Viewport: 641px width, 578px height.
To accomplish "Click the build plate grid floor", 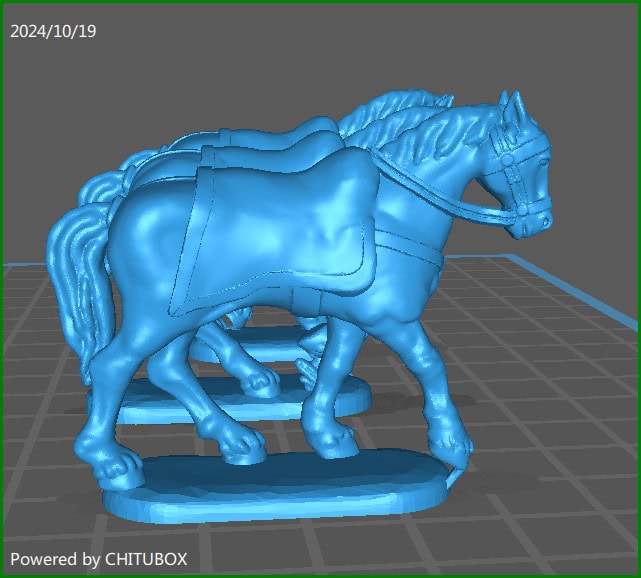I will pos(540,420).
